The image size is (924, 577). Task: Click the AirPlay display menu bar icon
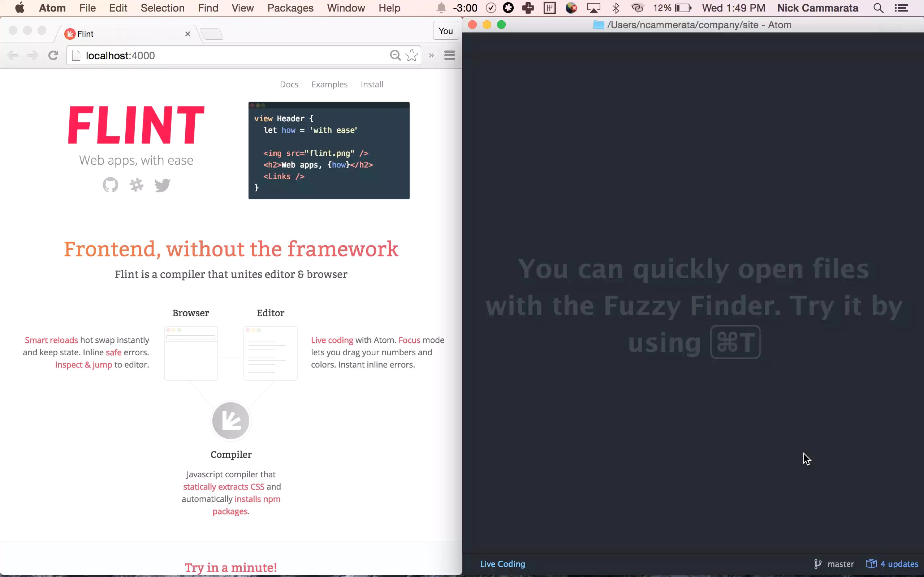pyautogui.click(x=593, y=8)
